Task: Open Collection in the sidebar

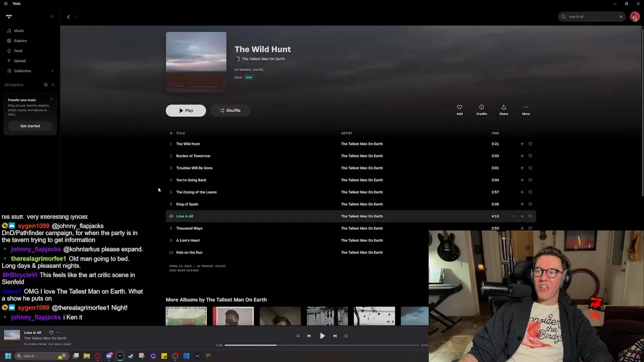Action: [x=23, y=71]
